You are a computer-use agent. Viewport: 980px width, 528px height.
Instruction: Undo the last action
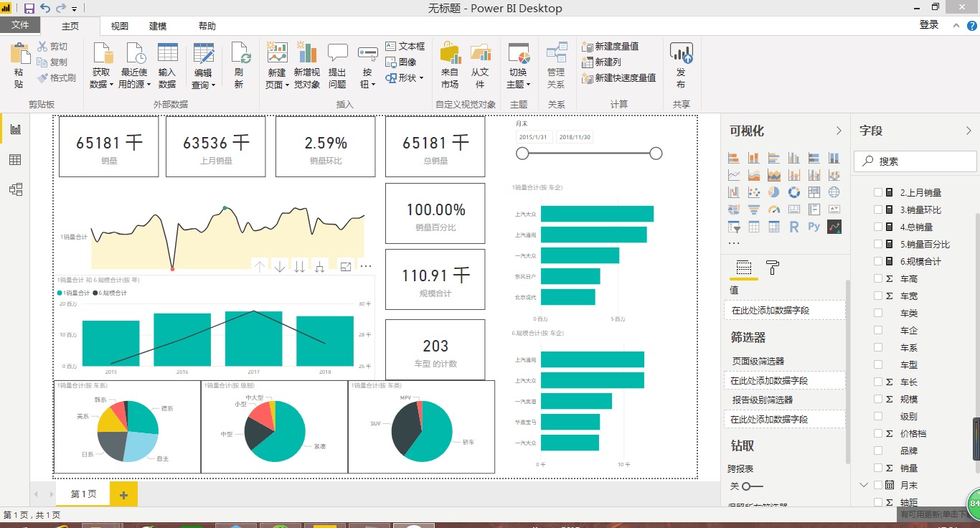(x=45, y=9)
